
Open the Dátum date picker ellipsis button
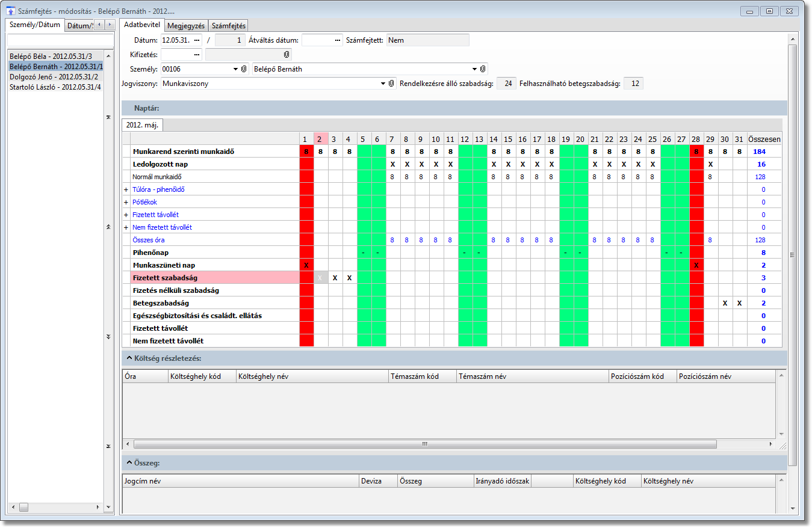[196, 40]
